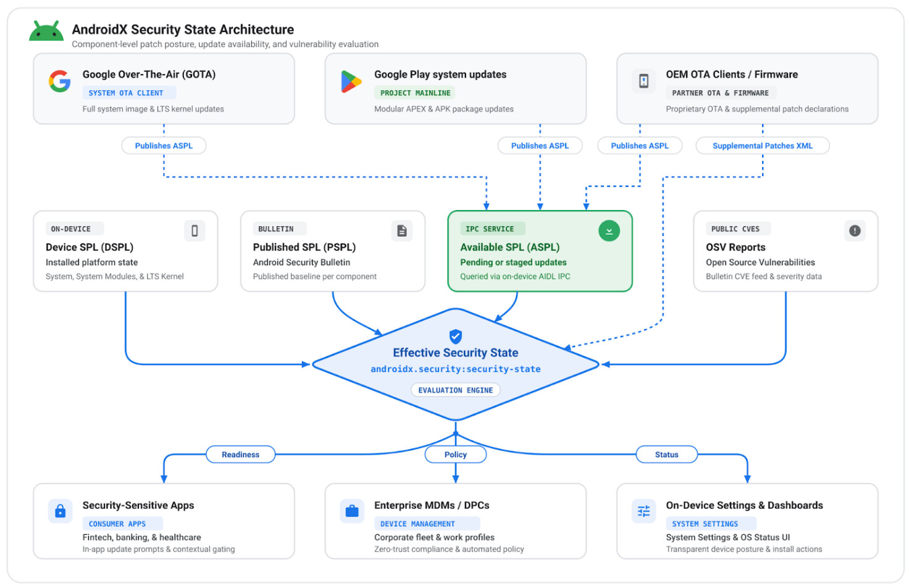The height and width of the screenshot is (588, 909).
Task: Click the EVALUATION ENGINE badge
Action: (456, 390)
